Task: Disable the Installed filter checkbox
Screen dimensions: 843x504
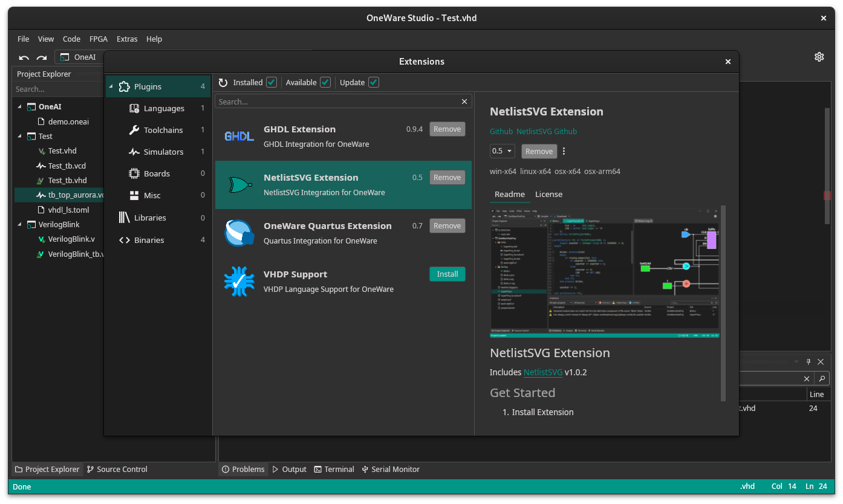Action: coord(271,82)
